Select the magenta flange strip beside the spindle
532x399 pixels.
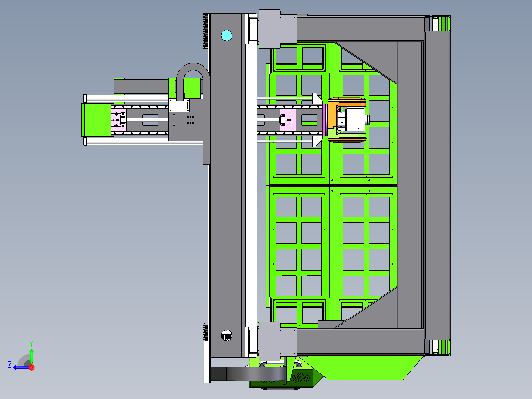click(x=324, y=120)
